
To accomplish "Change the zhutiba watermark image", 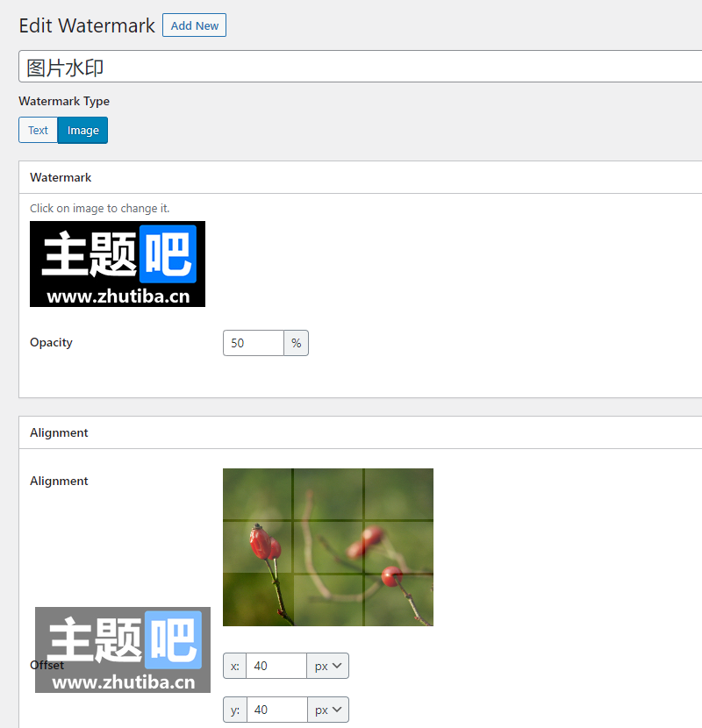I will click(x=118, y=264).
